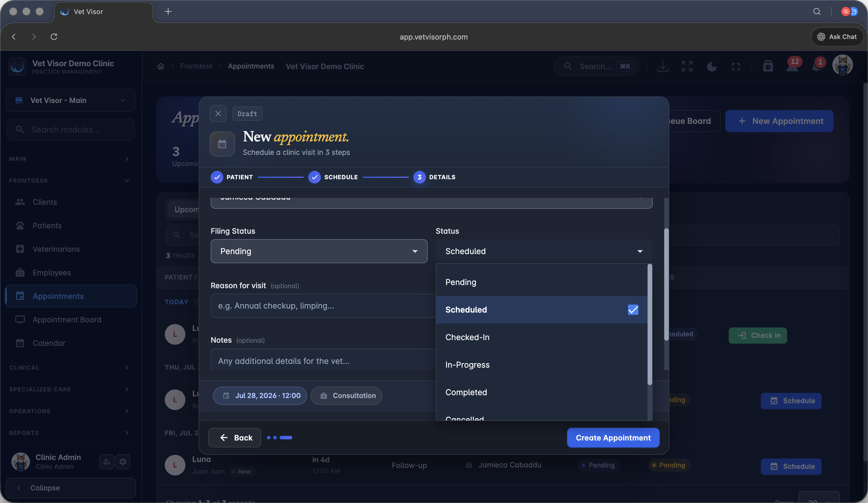
Task: Expand the OPERATIONS sidebar section
Action: click(69, 411)
